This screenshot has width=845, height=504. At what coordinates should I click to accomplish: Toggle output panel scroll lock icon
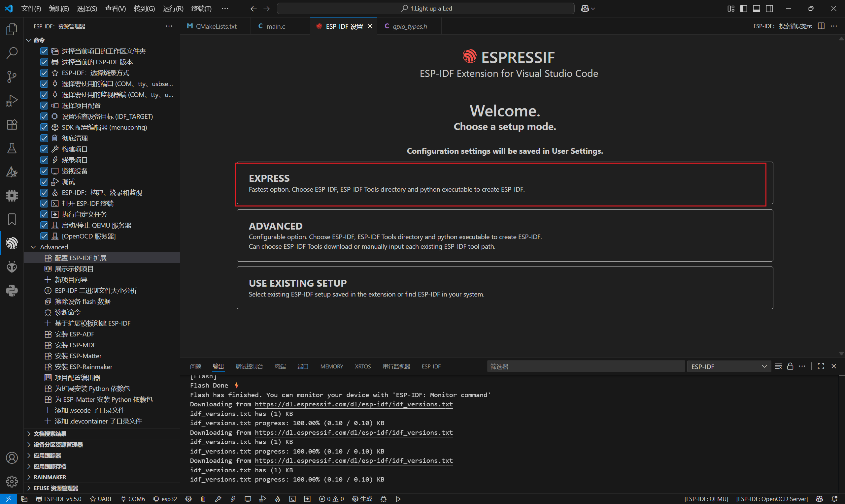790,366
